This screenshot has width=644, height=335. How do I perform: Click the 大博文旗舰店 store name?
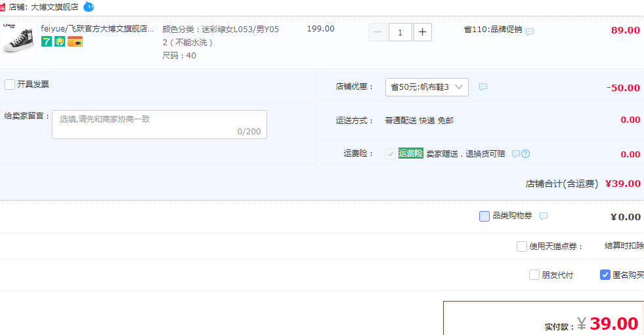[54, 7]
